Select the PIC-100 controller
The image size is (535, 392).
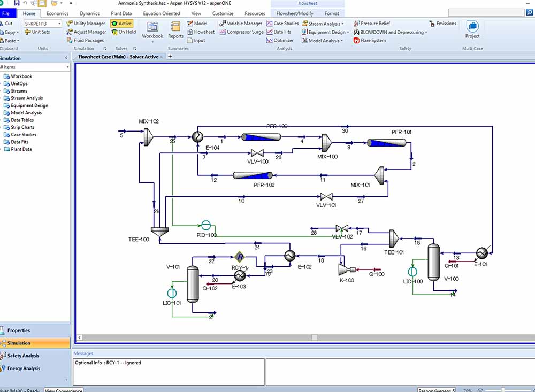(x=206, y=225)
